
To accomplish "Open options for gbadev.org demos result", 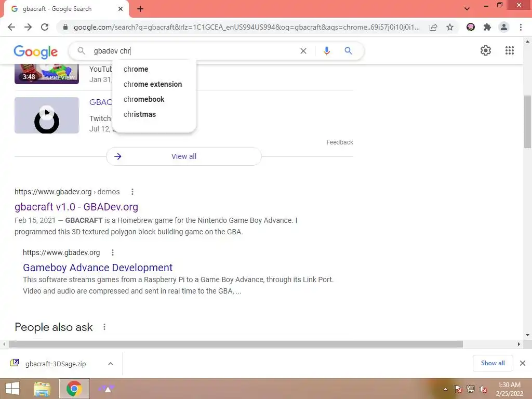I will [x=132, y=192].
